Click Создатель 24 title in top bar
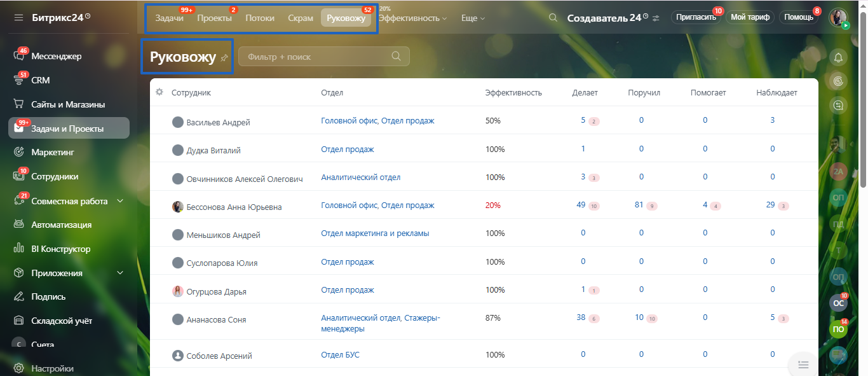 point(604,18)
